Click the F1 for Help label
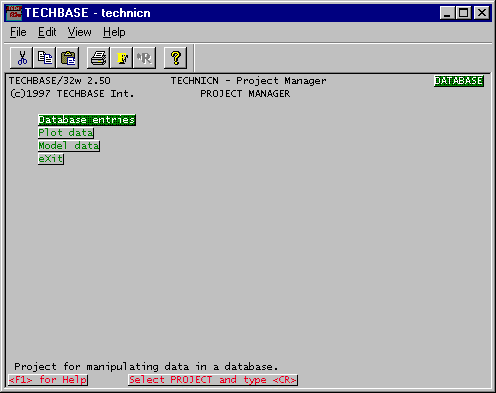 (x=48, y=380)
